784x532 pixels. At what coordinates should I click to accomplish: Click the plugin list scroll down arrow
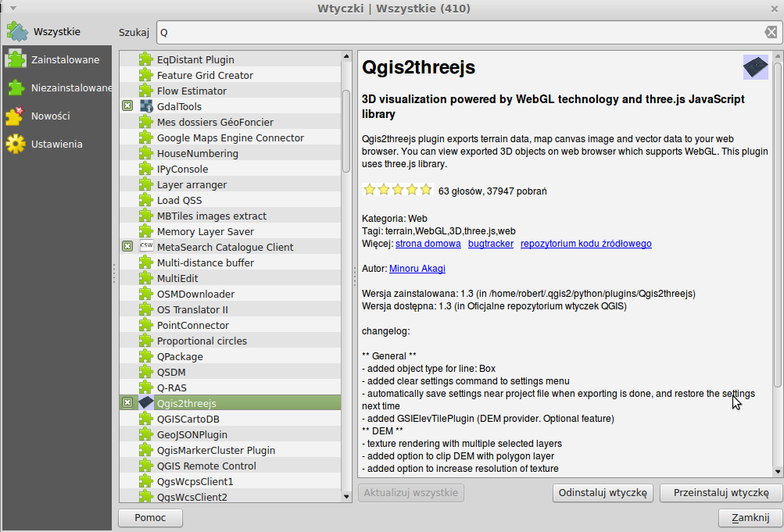(x=346, y=497)
